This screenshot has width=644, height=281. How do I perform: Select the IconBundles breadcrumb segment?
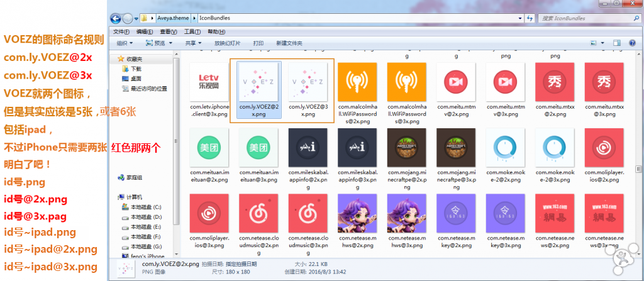[x=214, y=18]
